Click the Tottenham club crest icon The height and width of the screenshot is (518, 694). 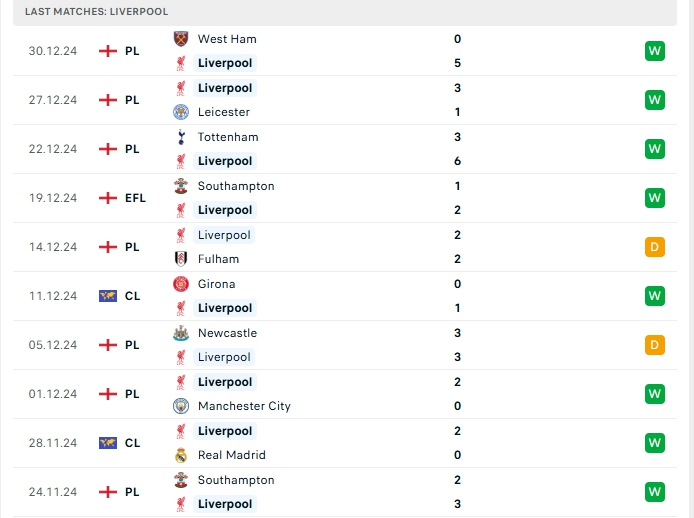(x=181, y=137)
